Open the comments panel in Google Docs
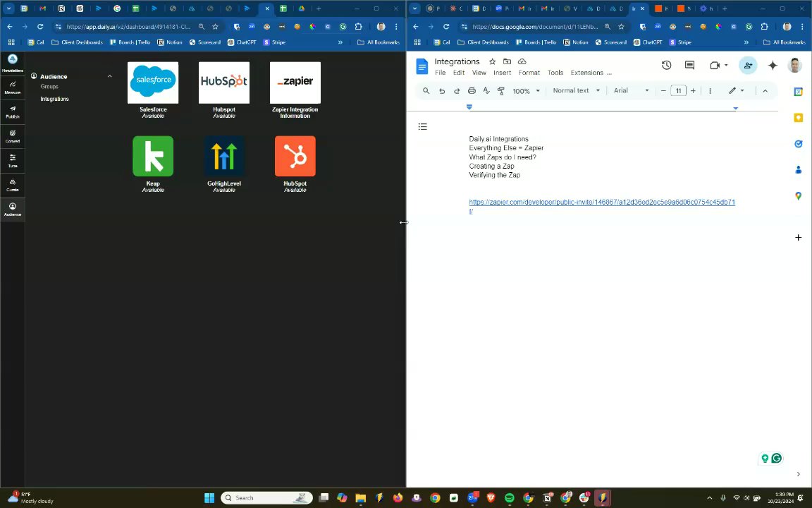 click(x=689, y=66)
